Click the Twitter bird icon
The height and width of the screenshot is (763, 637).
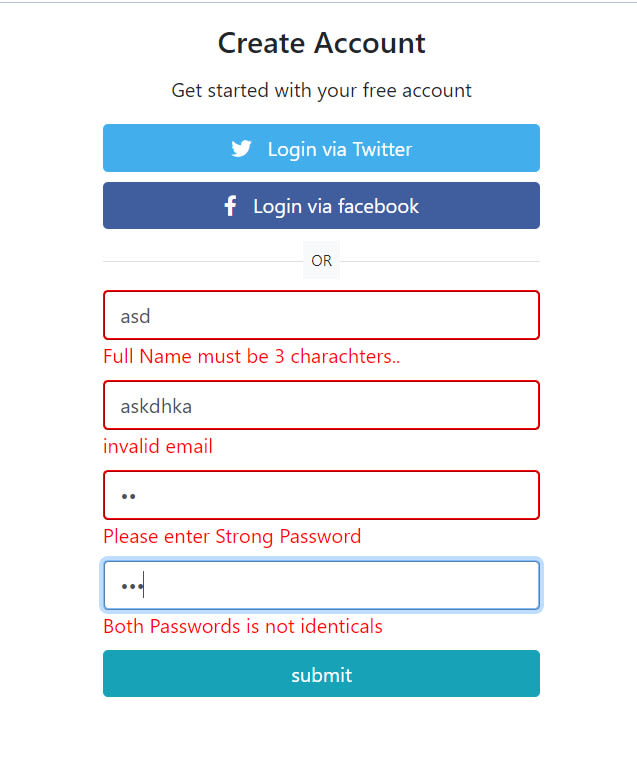tap(241, 149)
